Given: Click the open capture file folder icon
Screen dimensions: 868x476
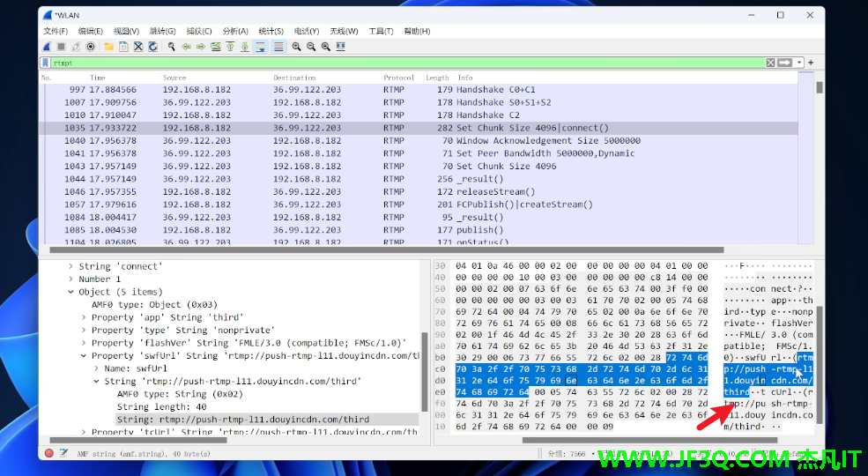Looking at the screenshot, I should pos(108,46).
